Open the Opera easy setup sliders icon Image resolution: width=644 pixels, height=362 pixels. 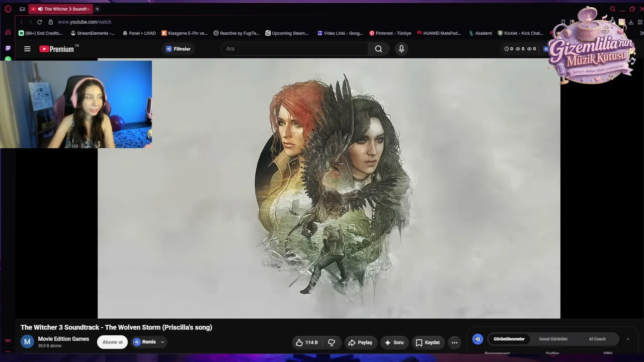point(640,22)
